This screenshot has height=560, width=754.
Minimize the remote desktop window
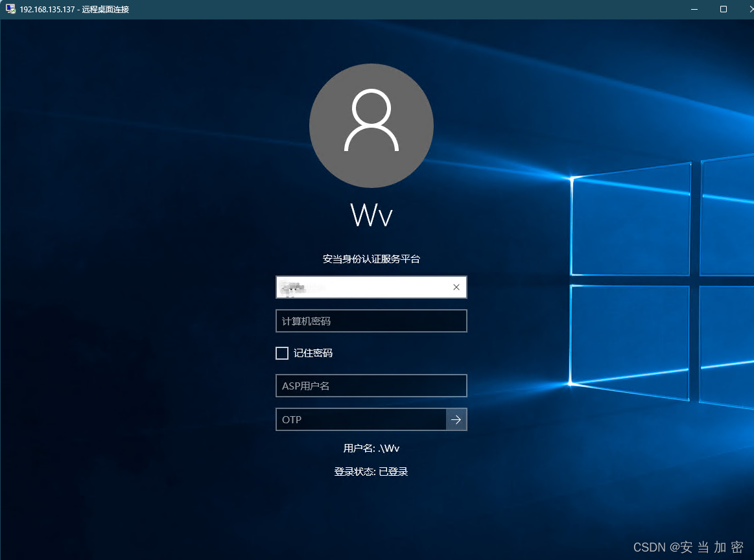tap(694, 9)
